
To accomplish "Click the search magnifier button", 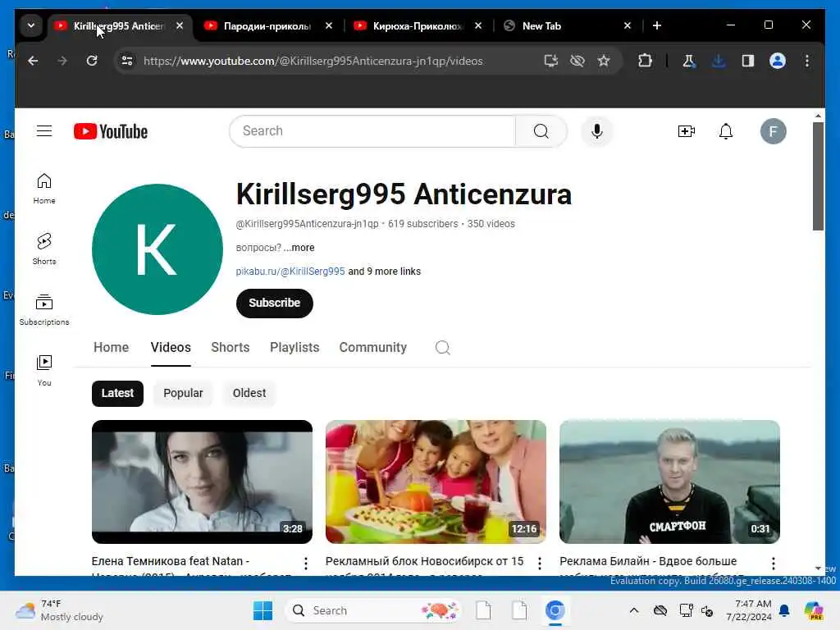I will [541, 131].
